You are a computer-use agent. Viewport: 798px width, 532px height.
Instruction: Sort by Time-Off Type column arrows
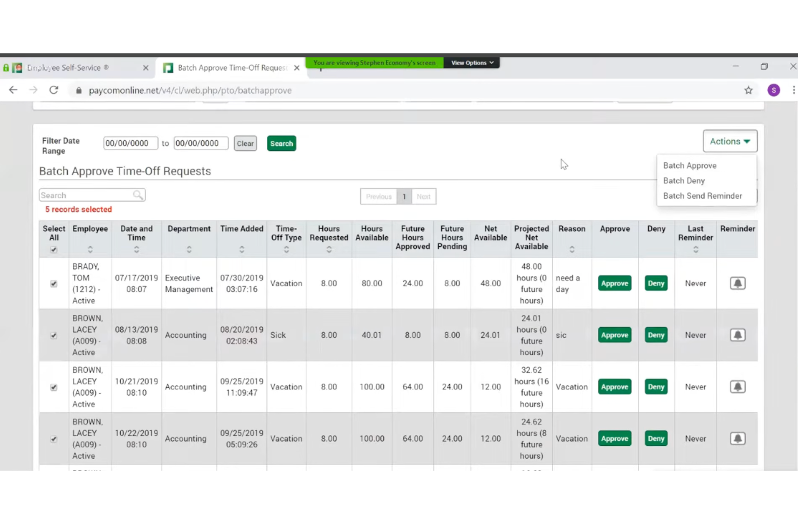point(286,250)
